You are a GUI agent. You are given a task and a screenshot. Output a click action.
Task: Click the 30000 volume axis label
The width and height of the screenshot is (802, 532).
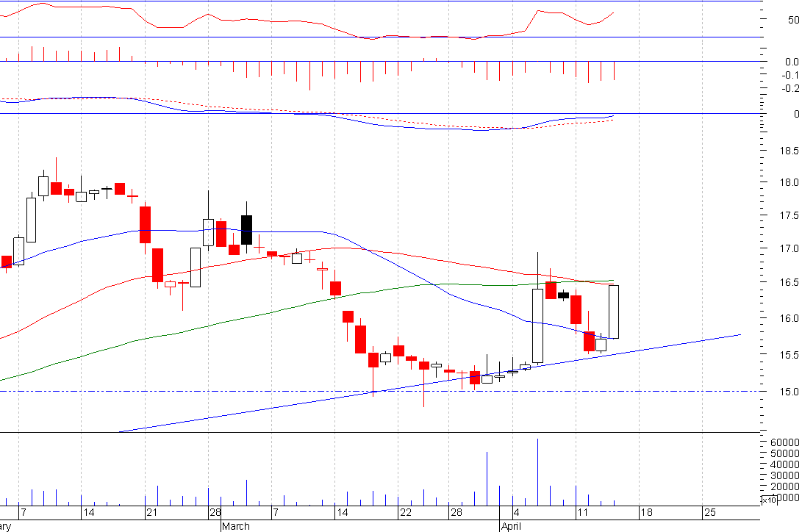[x=785, y=475]
